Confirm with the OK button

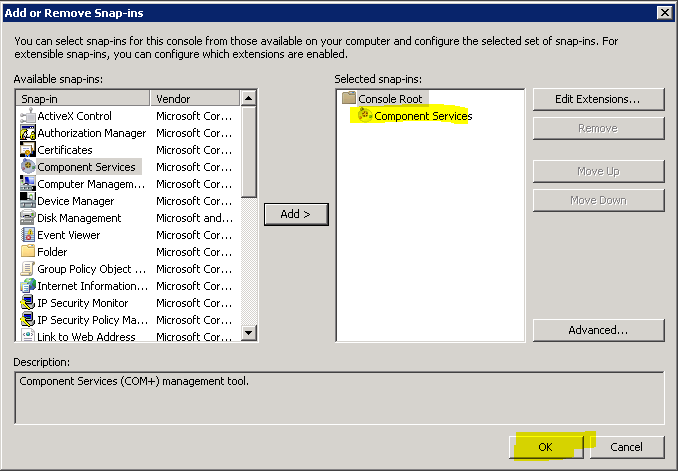tap(545, 447)
